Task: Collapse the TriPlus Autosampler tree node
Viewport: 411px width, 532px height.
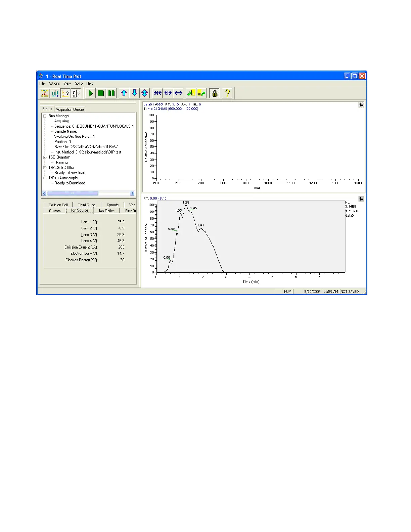Action: tap(45, 178)
